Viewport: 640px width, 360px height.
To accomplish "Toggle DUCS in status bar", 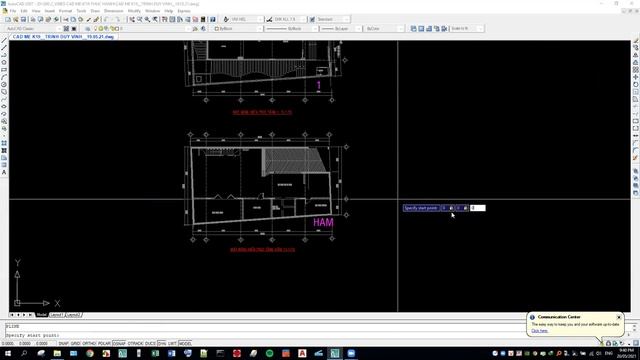I will (x=150, y=343).
